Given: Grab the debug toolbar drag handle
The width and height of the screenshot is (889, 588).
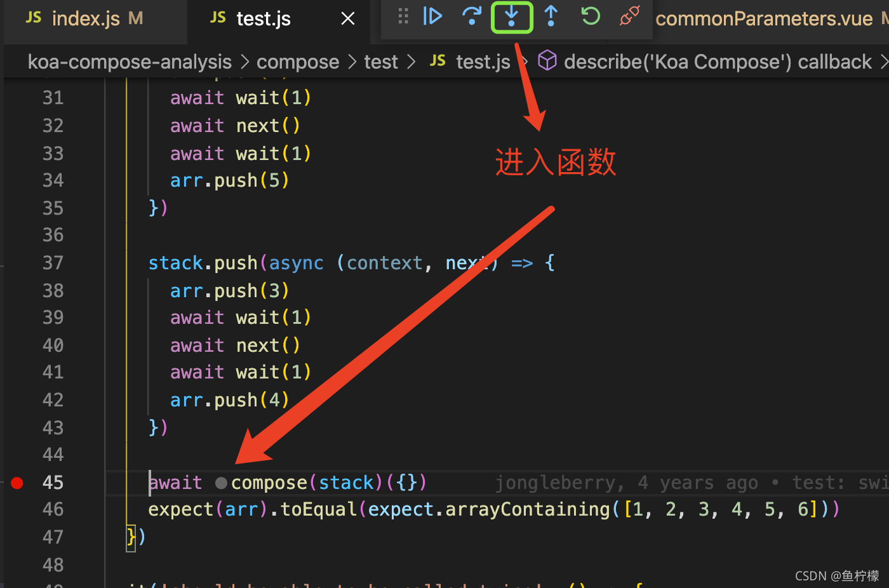Looking at the screenshot, I should (403, 16).
